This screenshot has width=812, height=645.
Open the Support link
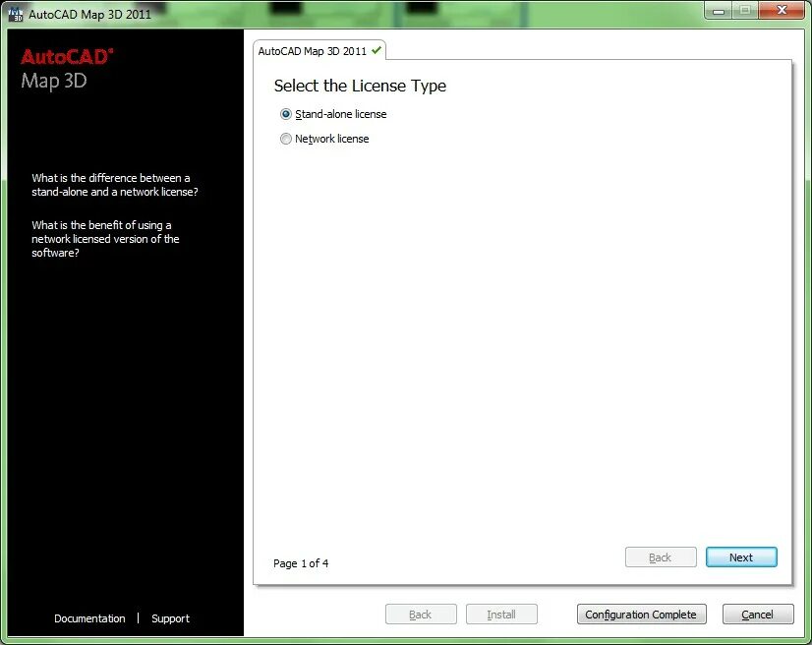point(170,618)
